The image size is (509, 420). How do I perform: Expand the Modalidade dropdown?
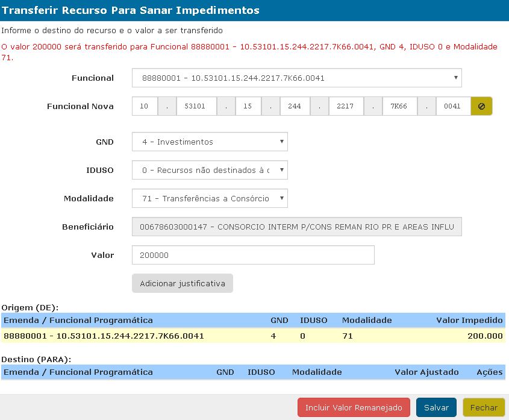coord(210,198)
